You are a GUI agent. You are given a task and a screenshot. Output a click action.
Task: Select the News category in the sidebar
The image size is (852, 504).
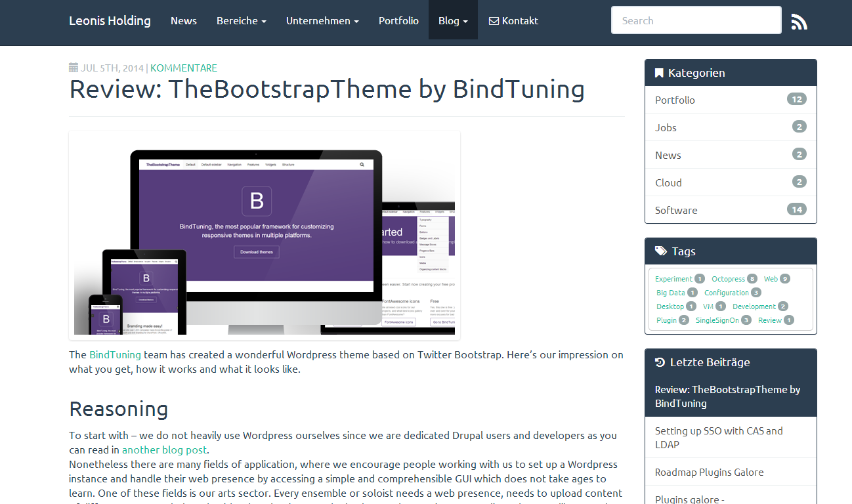[731, 155]
